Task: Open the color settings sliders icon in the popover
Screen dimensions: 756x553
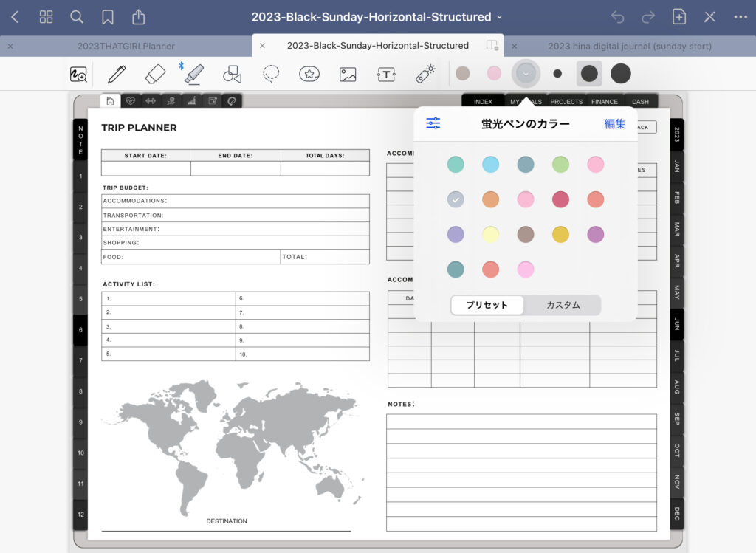Action: (x=433, y=123)
